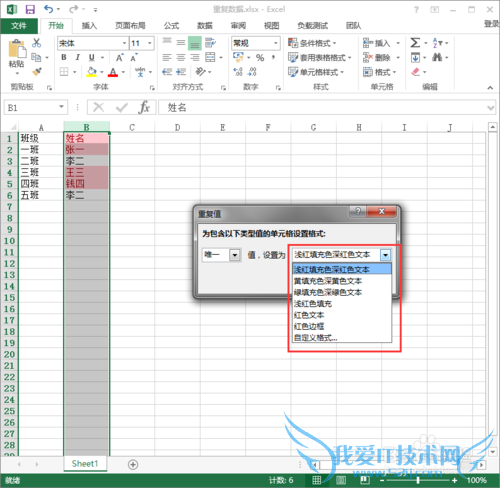This screenshot has width=500, height=488.
Task: Decrease decimal places
Action: 252,72
